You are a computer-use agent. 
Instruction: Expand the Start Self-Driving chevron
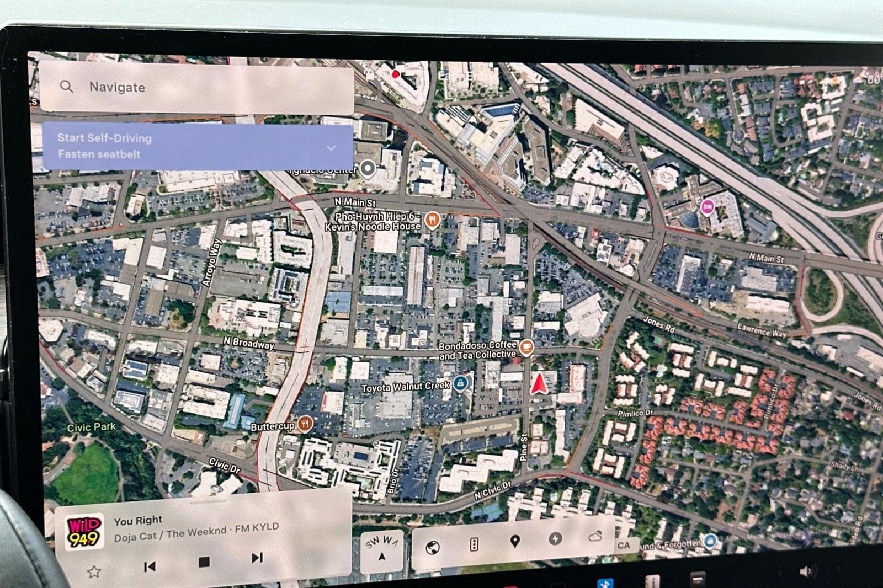click(x=331, y=148)
